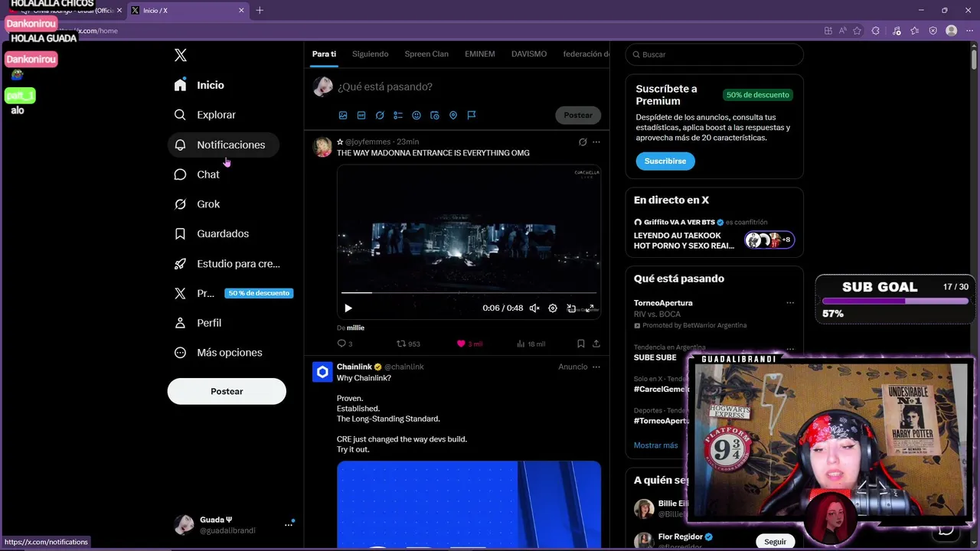Click the Buscar search field

click(714, 54)
